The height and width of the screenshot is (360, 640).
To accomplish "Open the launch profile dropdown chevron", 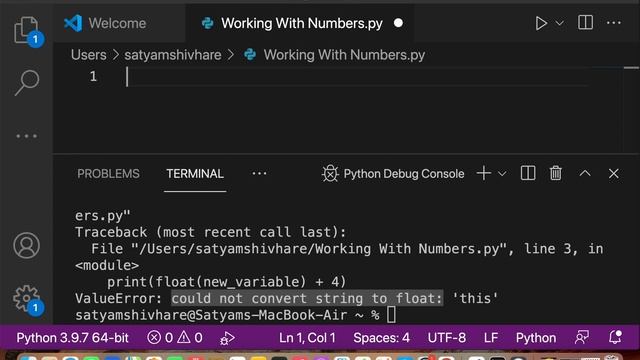I will point(502,174).
